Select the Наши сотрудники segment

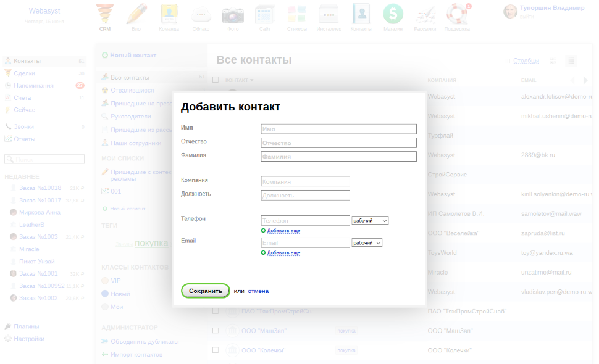pos(136,143)
